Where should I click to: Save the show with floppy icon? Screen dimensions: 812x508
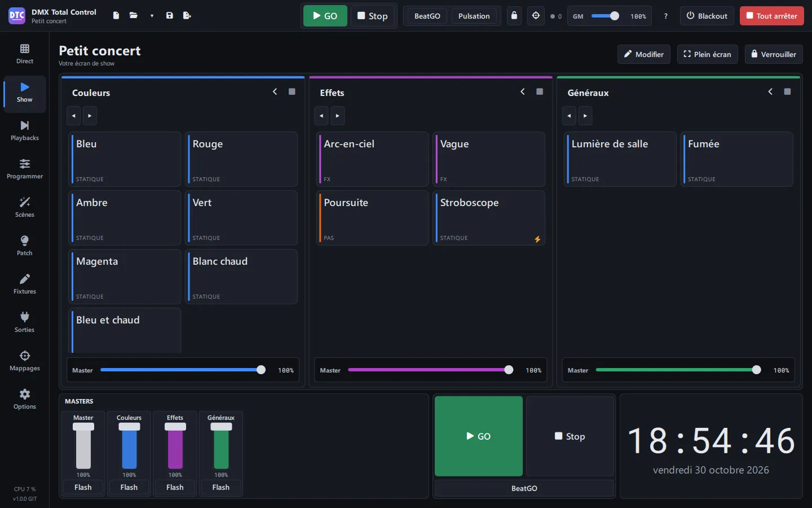pyautogui.click(x=170, y=16)
